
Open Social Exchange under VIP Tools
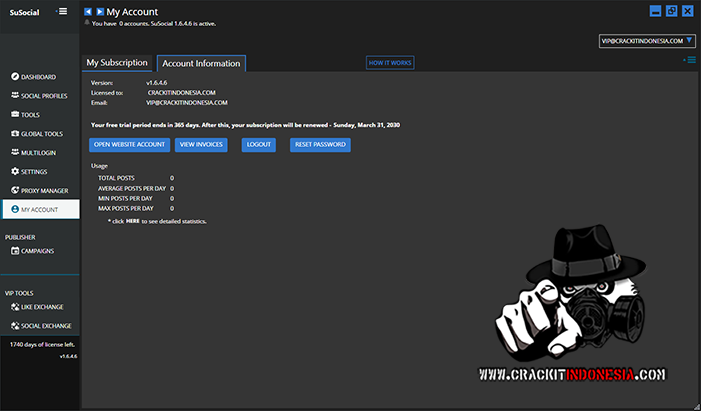(45, 326)
